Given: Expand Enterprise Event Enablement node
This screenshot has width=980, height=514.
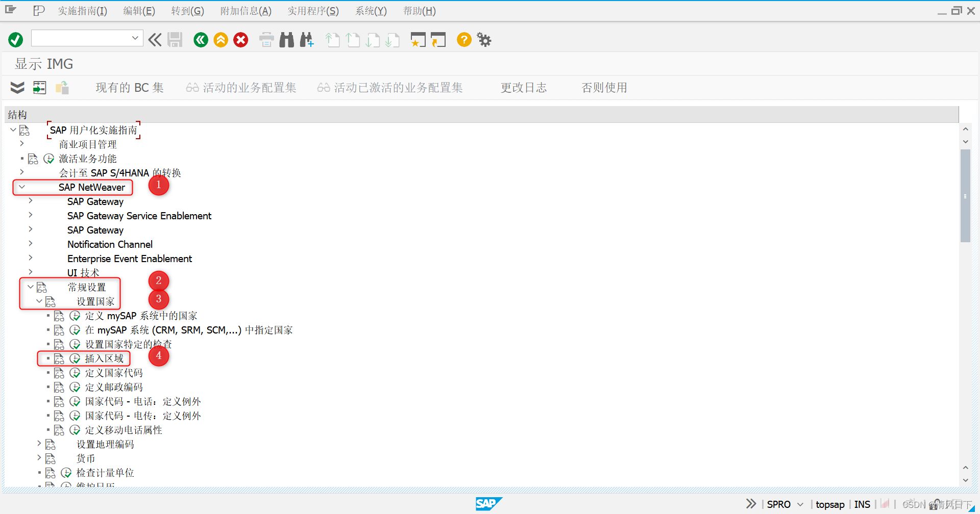Looking at the screenshot, I should [x=31, y=258].
